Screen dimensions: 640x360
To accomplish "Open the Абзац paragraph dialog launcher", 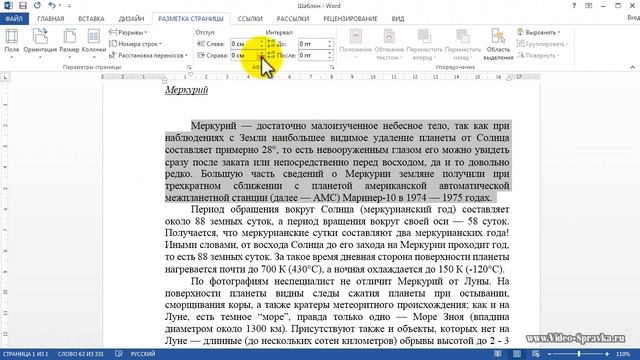I will pos(332,67).
